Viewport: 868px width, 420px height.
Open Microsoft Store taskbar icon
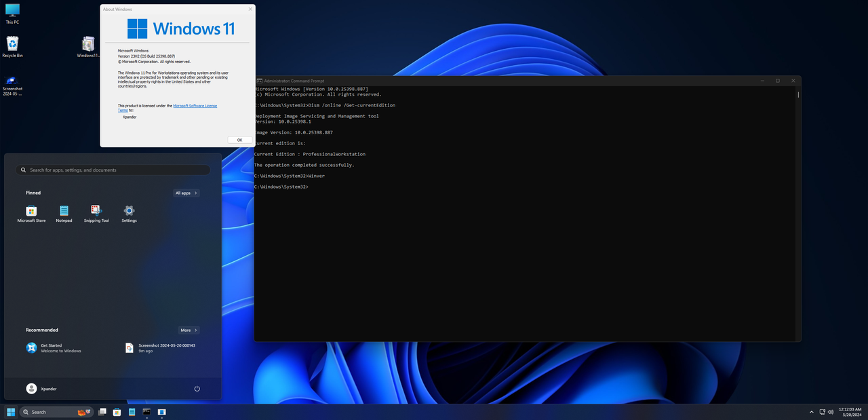(x=117, y=412)
